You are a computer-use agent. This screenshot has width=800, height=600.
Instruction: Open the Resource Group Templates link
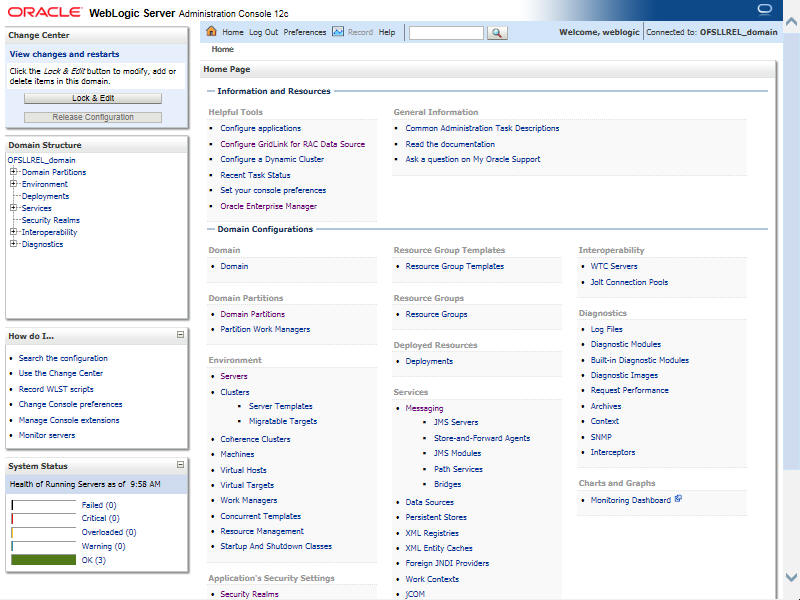(x=455, y=266)
